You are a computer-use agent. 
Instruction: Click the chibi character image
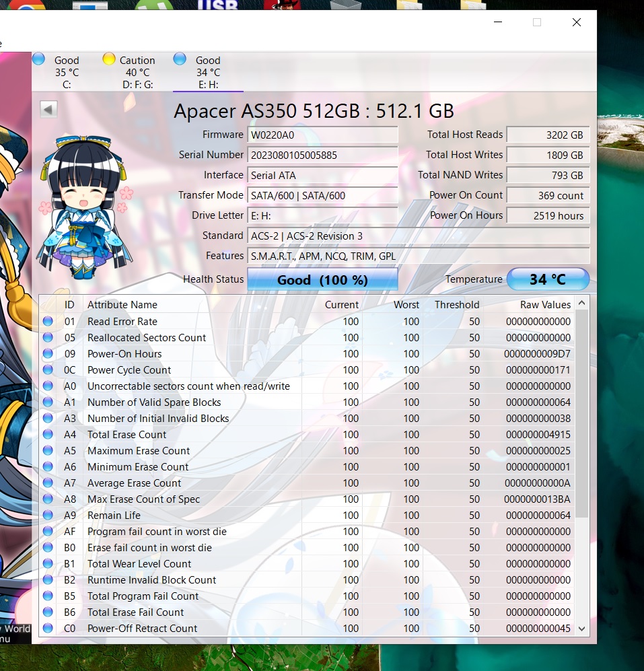pyautogui.click(x=85, y=207)
